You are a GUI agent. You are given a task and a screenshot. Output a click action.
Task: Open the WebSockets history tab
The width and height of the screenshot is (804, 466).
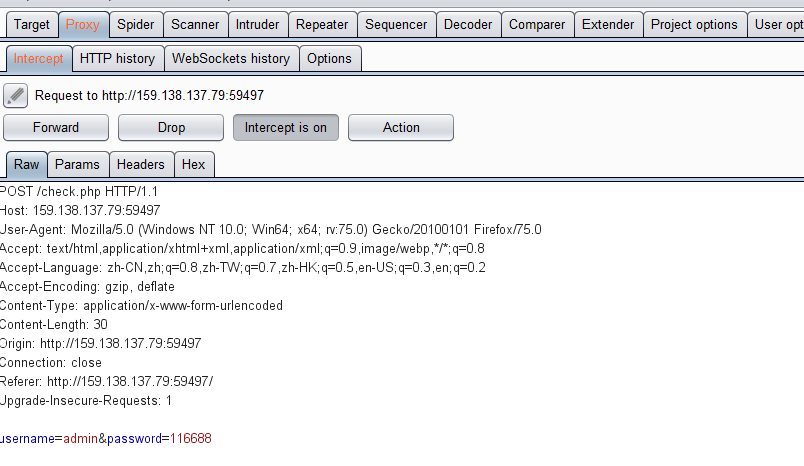[x=231, y=58]
